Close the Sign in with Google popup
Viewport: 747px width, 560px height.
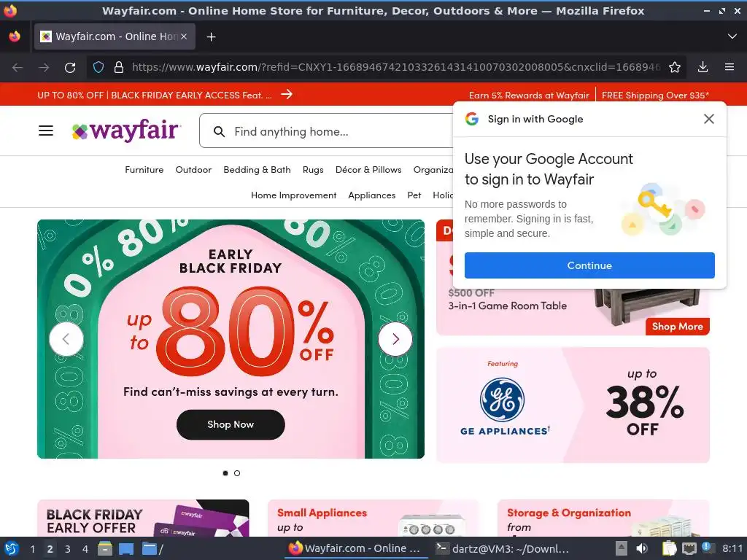tap(709, 119)
